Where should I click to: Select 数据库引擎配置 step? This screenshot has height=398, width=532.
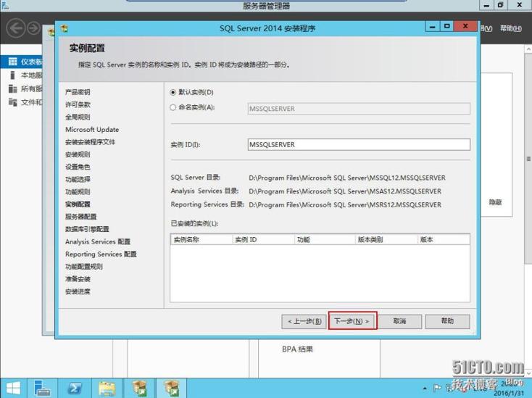[x=87, y=229]
